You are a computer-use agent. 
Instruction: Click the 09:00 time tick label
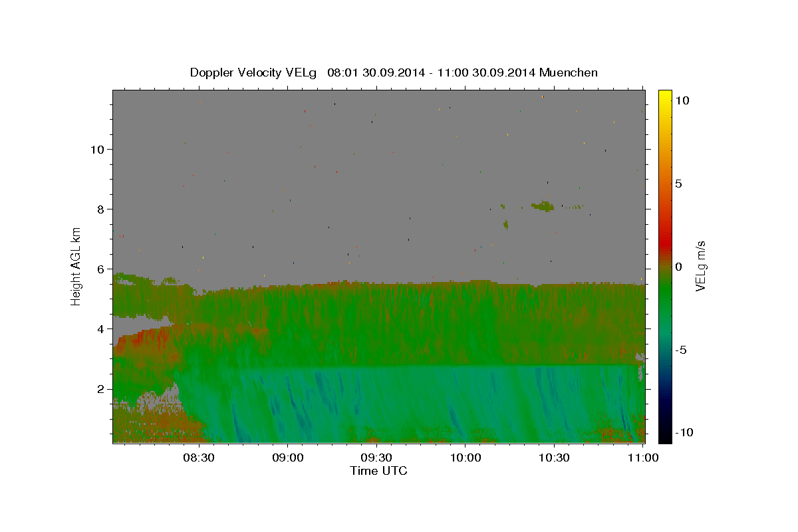tap(287, 458)
